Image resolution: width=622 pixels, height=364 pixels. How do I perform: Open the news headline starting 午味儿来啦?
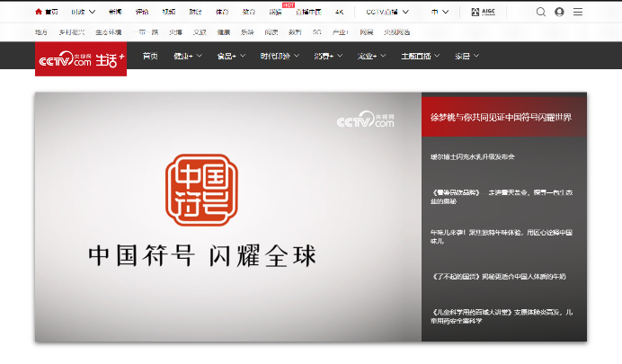(x=502, y=236)
